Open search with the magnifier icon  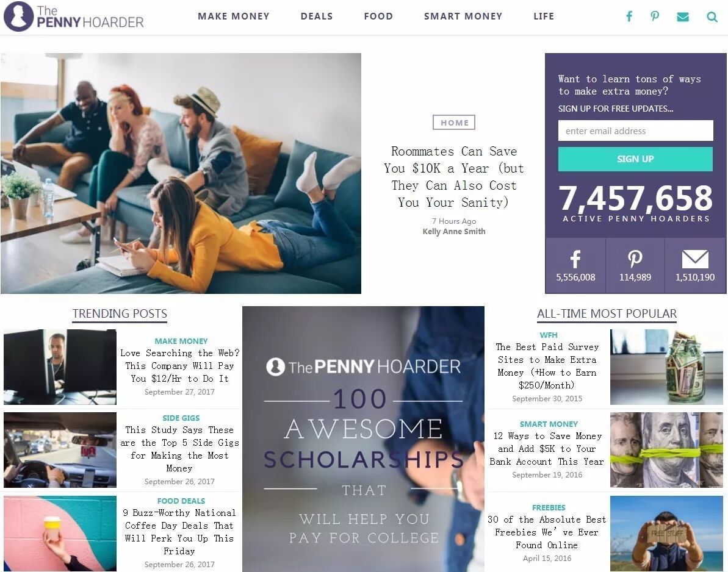click(x=712, y=17)
